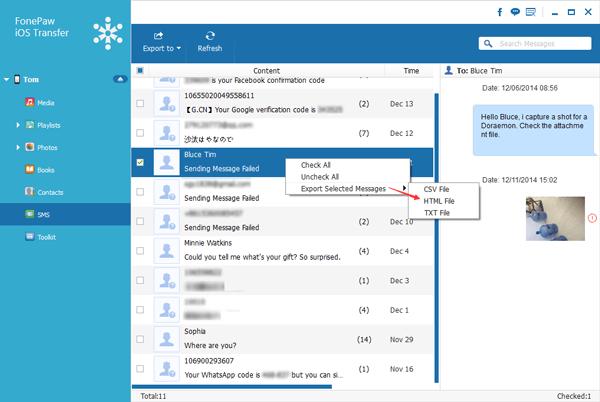
Task: Click avatar of 106900293607 sender
Action: (166, 368)
